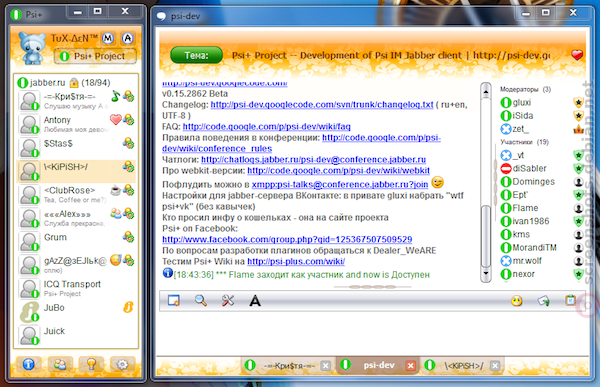This screenshot has height=387, width=600.
Task: Select contact $Stas$ in roster
Action: [77, 148]
